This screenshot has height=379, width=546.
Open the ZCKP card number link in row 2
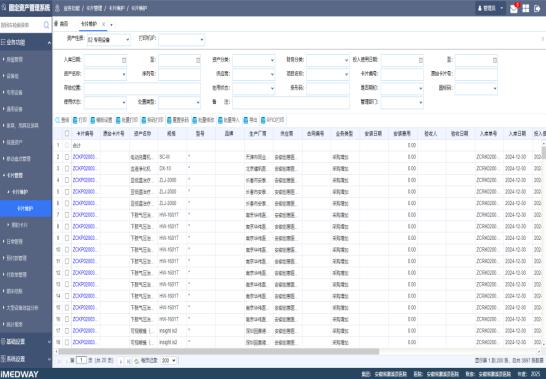[84, 157]
